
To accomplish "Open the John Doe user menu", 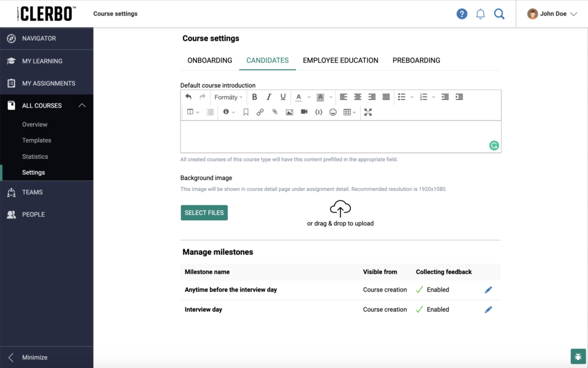I will click(552, 14).
